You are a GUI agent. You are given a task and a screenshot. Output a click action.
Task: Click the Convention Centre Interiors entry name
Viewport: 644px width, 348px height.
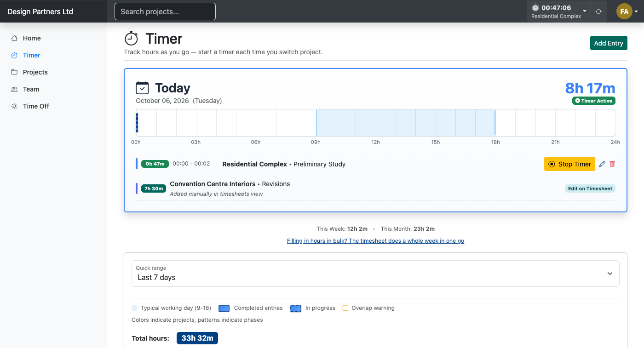pos(213,184)
